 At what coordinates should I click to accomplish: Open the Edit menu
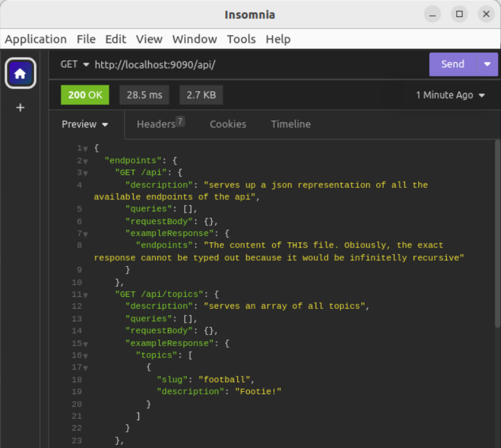pos(116,39)
